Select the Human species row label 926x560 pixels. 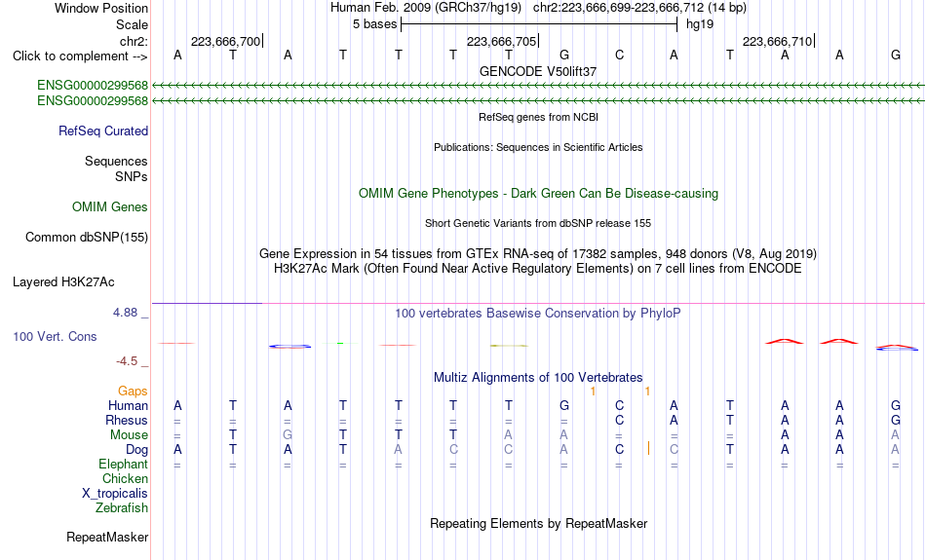pos(128,405)
